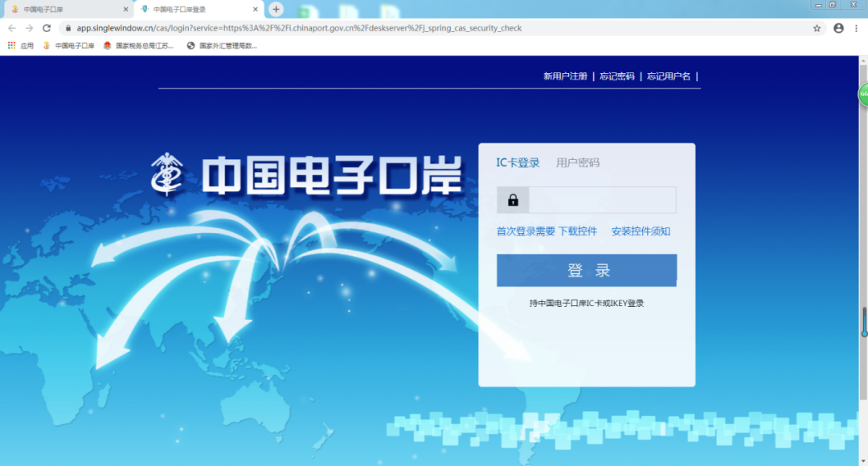Click the 忘记用户名 link
The height and width of the screenshot is (466, 868).
[669, 76]
